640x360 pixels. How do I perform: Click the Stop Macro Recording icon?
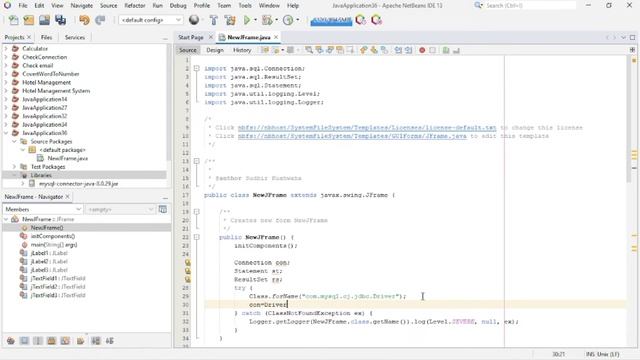point(432,50)
